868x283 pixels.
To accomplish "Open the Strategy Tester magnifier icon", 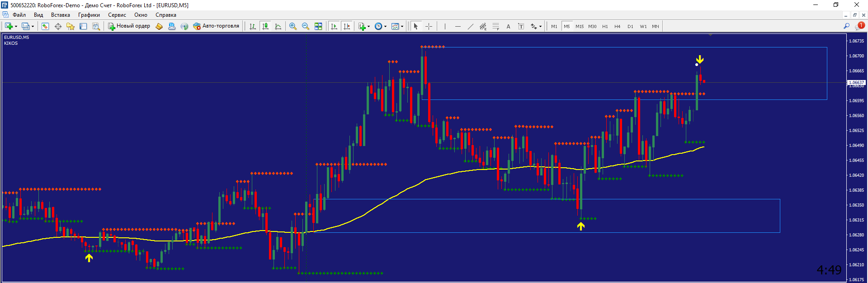I will pos(96,26).
